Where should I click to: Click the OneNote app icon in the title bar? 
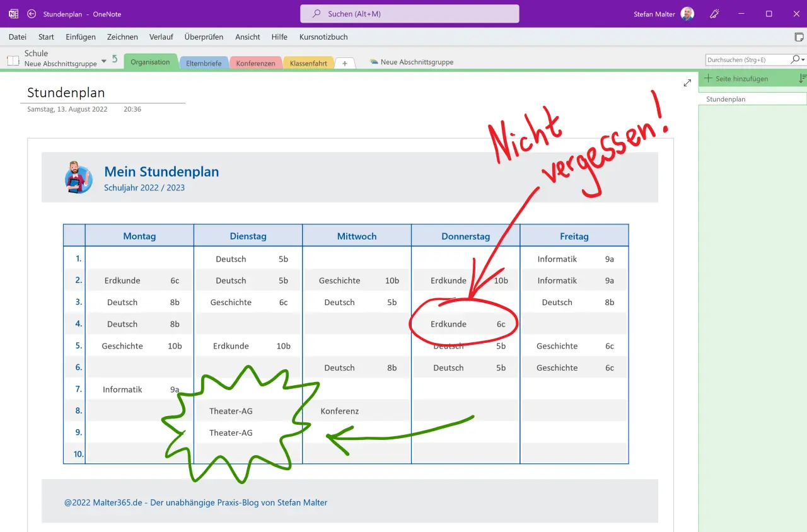click(x=13, y=14)
